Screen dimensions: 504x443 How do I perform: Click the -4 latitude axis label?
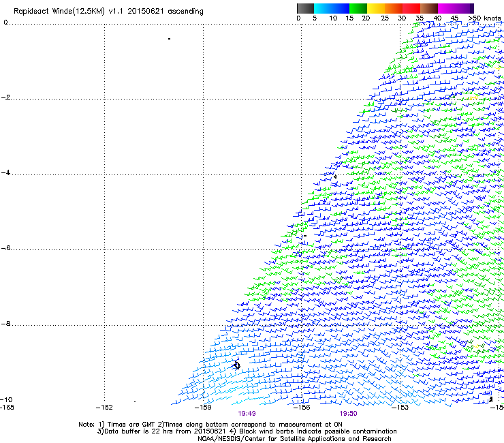tap(5, 172)
